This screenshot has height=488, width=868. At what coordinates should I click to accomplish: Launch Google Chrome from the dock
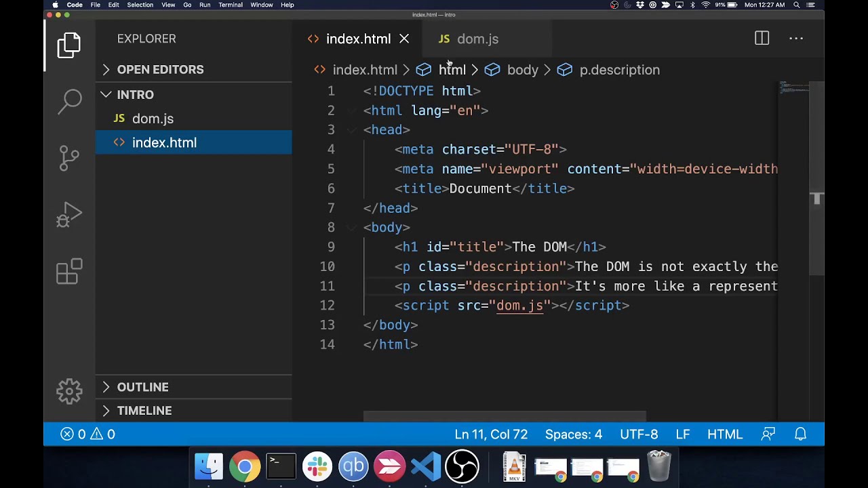[x=245, y=467]
